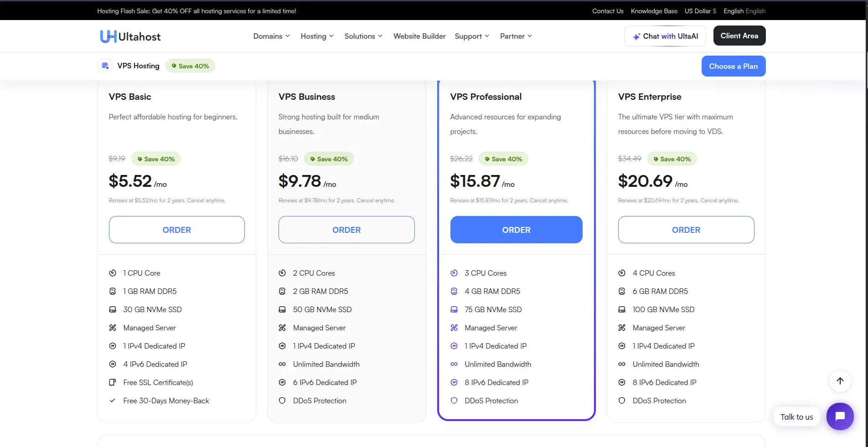
Task: Click checkmark icon beside Free 30-Days Money-Back
Action: coord(113,401)
